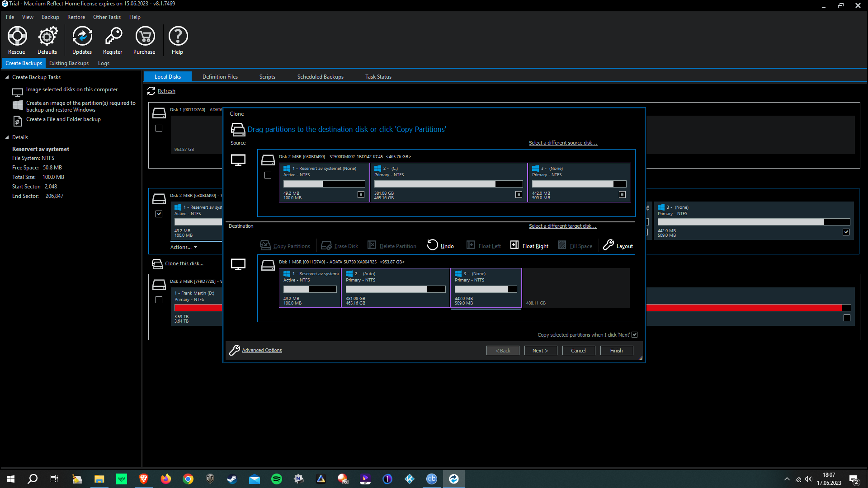Click the Refresh arrows icon
This screenshot has width=868, height=488.
pos(151,91)
